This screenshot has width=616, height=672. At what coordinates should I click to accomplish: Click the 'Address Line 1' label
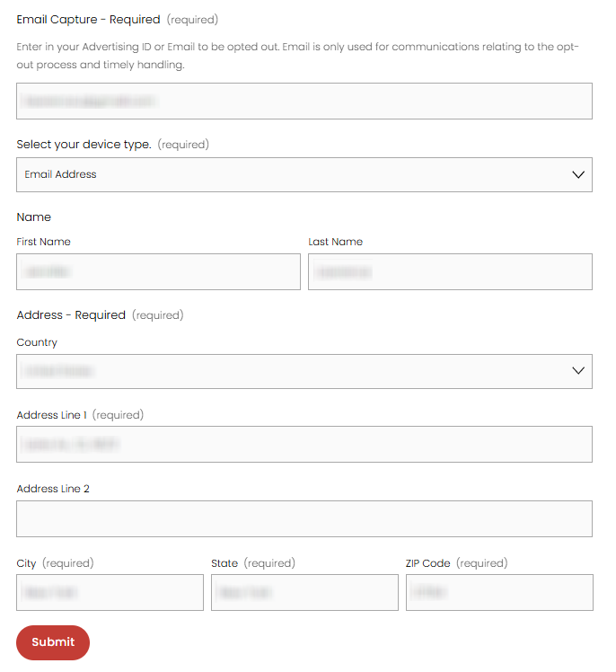click(52, 415)
